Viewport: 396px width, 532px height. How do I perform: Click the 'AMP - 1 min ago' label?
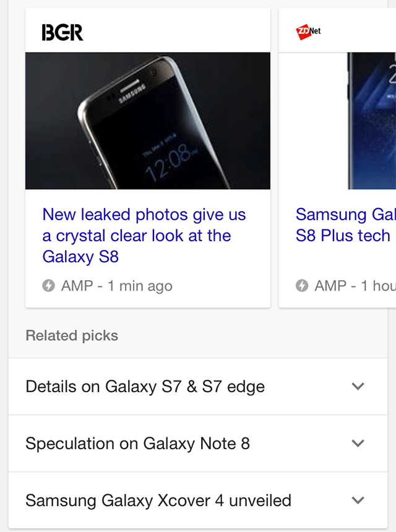tap(117, 286)
